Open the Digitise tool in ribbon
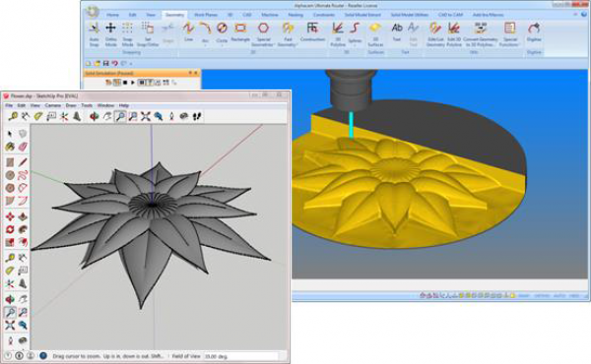 click(534, 31)
